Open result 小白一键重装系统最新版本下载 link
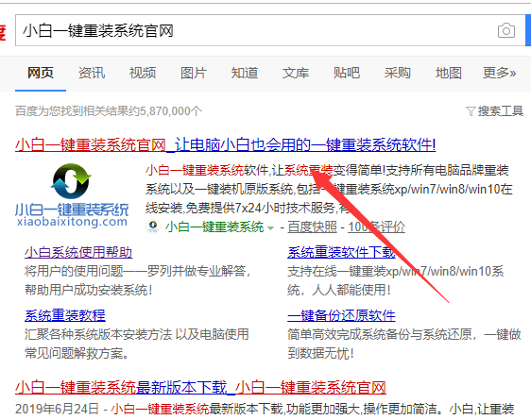Image resolution: width=531 pixels, height=420 pixels. point(200,387)
